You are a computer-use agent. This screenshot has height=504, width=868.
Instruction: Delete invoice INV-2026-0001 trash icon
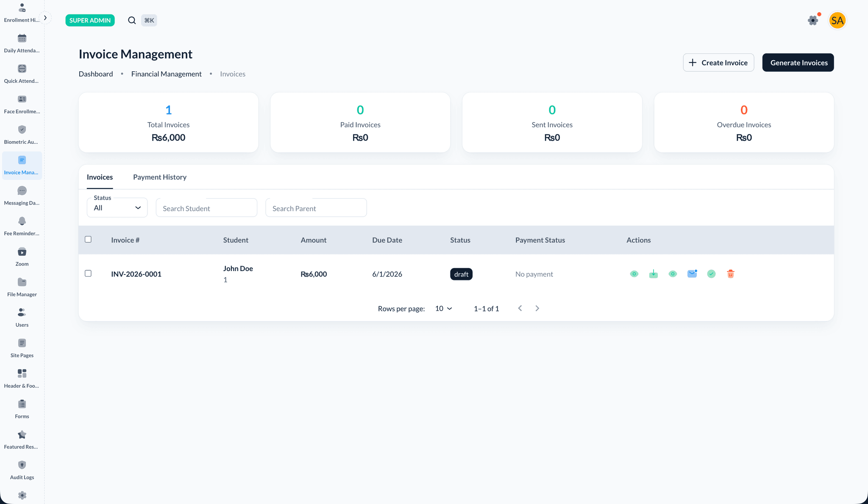click(x=731, y=274)
